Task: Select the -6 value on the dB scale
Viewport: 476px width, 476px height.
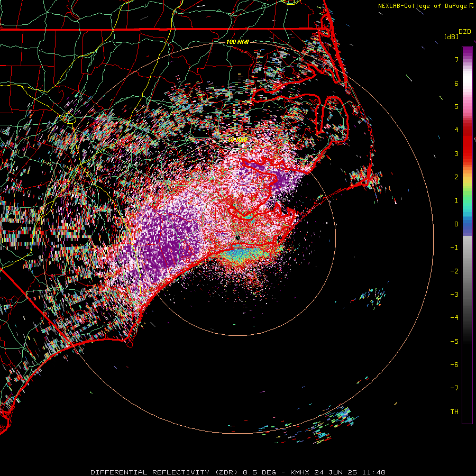Action: 454,365
